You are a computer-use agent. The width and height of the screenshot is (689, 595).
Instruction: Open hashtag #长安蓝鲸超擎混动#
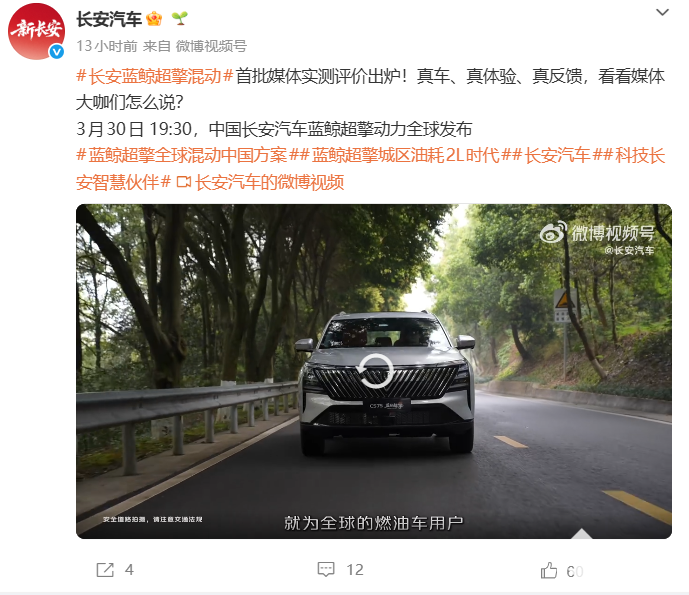point(154,76)
